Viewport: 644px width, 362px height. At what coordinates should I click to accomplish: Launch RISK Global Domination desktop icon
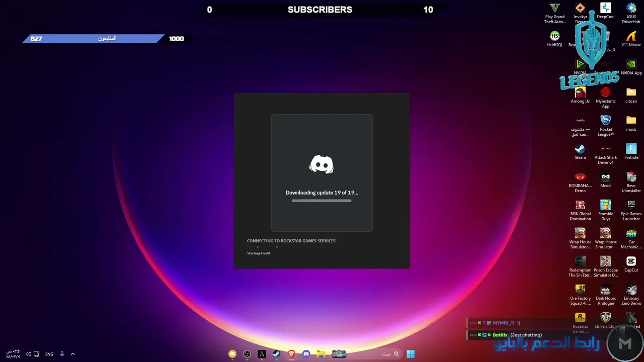pos(580,210)
